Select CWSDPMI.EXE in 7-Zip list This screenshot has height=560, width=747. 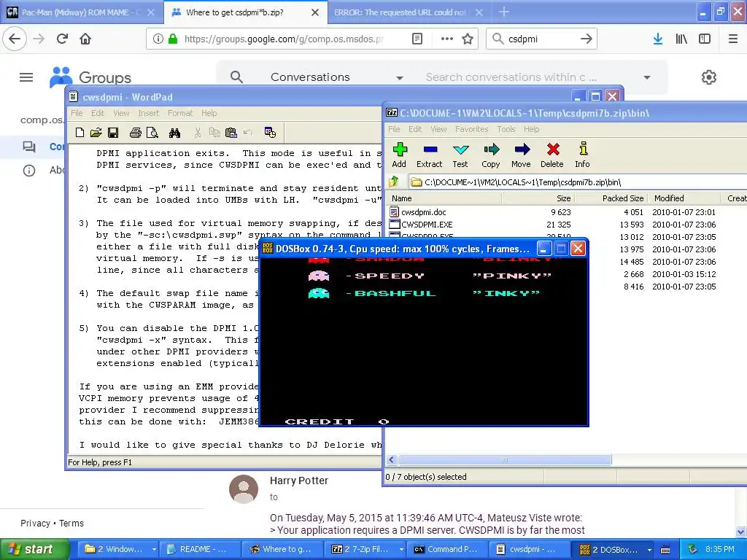tap(427, 225)
